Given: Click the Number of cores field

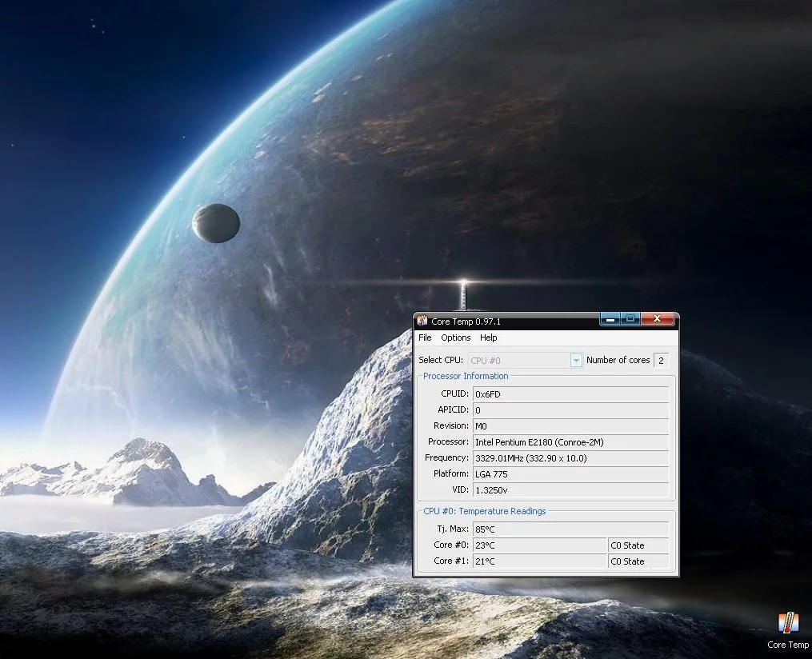Looking at the screenshot, I should 662,361.
